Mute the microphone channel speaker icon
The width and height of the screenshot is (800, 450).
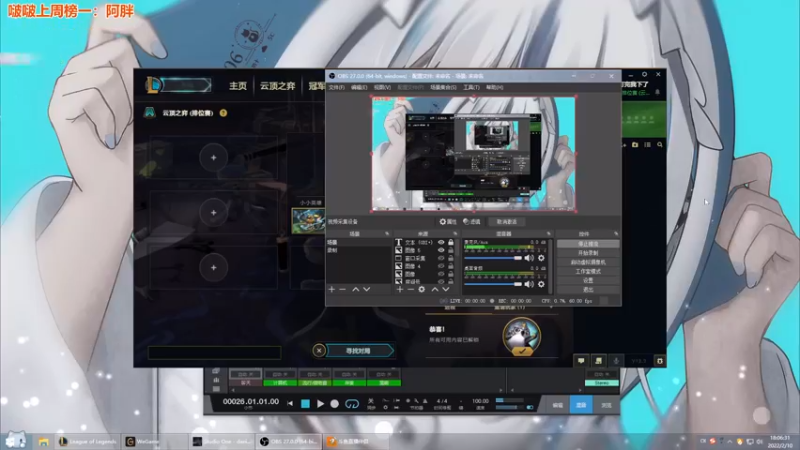click(529, 258)
